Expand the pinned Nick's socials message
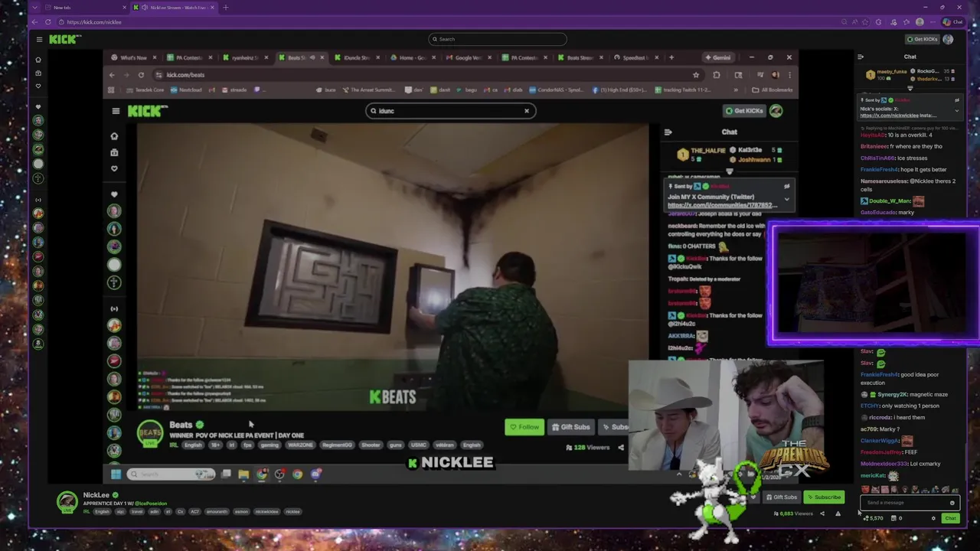Image resolution: width=980 pixels, height=551 pixels. pyautogui.click(x=956, y=110)
